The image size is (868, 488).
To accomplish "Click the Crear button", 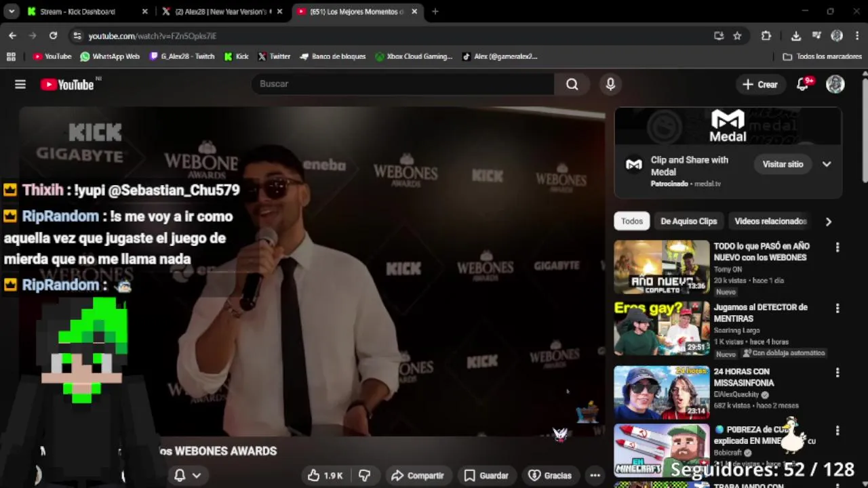I will click(760, 85).
